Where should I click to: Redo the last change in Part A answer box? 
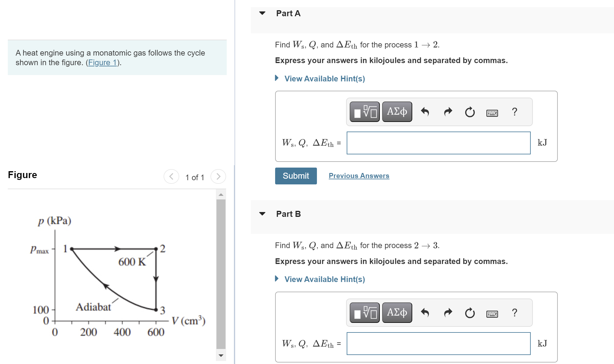[x=448, y=111]
